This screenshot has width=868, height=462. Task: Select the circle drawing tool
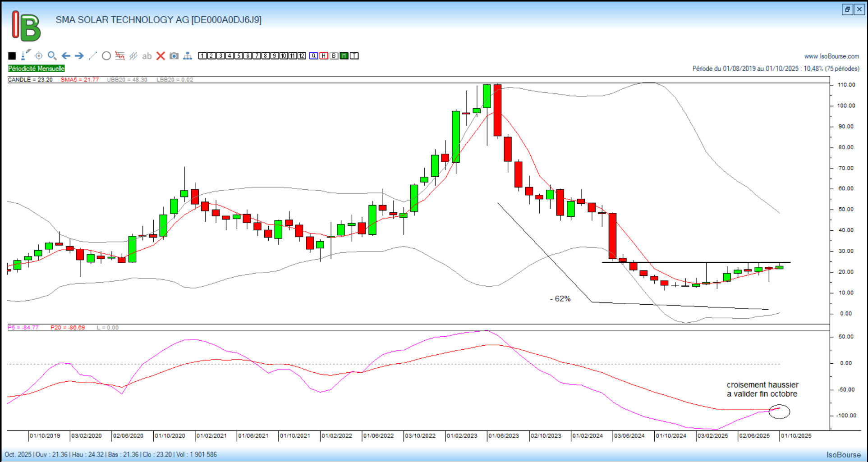tap(106, 56)
